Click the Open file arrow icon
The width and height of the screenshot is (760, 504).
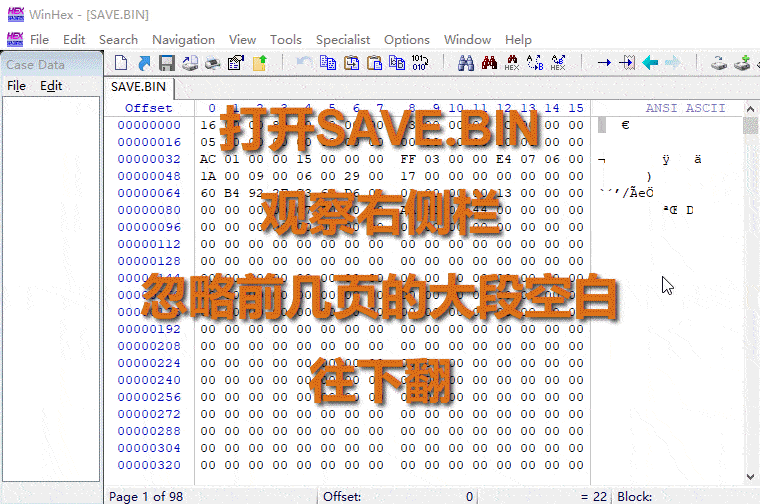(x=144, y=63)
